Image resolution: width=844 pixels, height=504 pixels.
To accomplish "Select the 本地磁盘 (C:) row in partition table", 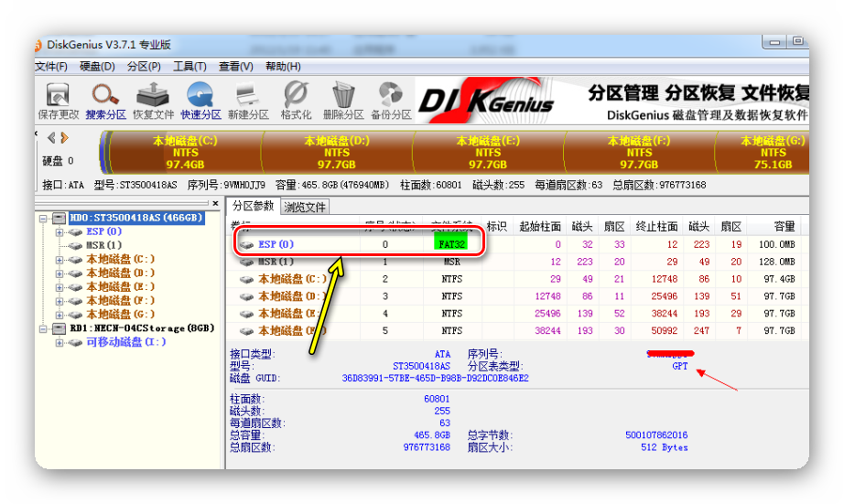I will click(x=516, y=279).
